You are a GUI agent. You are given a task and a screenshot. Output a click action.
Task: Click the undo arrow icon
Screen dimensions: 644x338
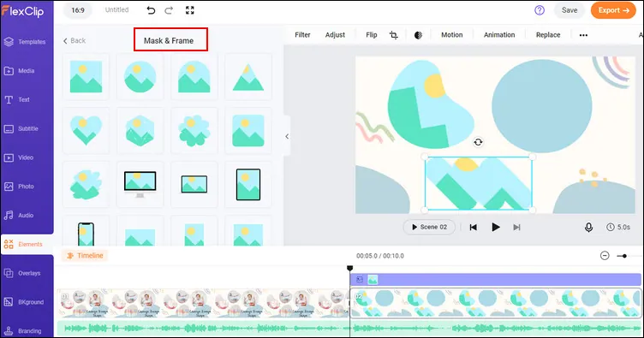pyautogui.click(x=151, y=10)
